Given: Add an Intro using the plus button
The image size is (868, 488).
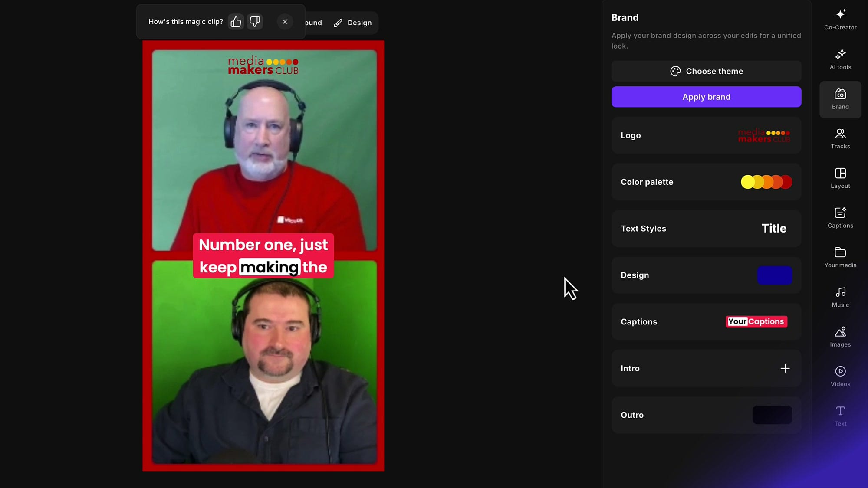Looking at the screenshot, I should [x=785, y=368].
